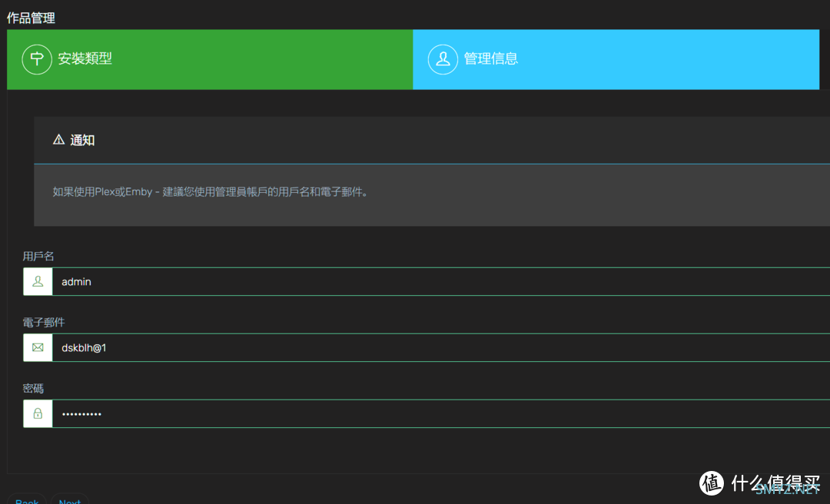Click the 什么值得买 watermark logo
Screen dimensions: 830x504
pyautogui.click(x=712, y=482)
